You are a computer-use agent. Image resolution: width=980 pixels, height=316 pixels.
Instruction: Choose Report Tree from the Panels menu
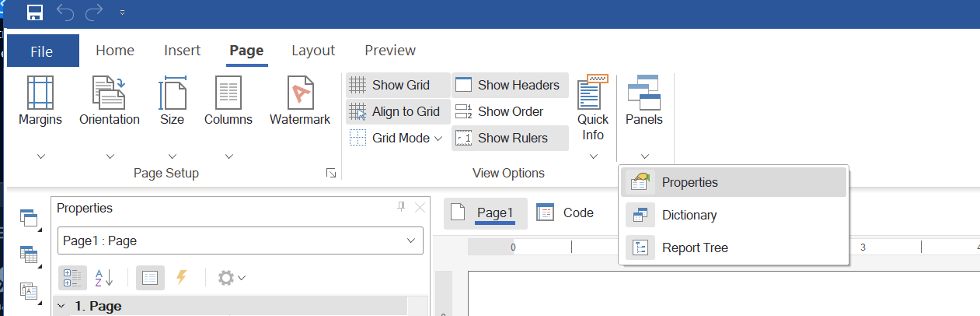(735, 248)
